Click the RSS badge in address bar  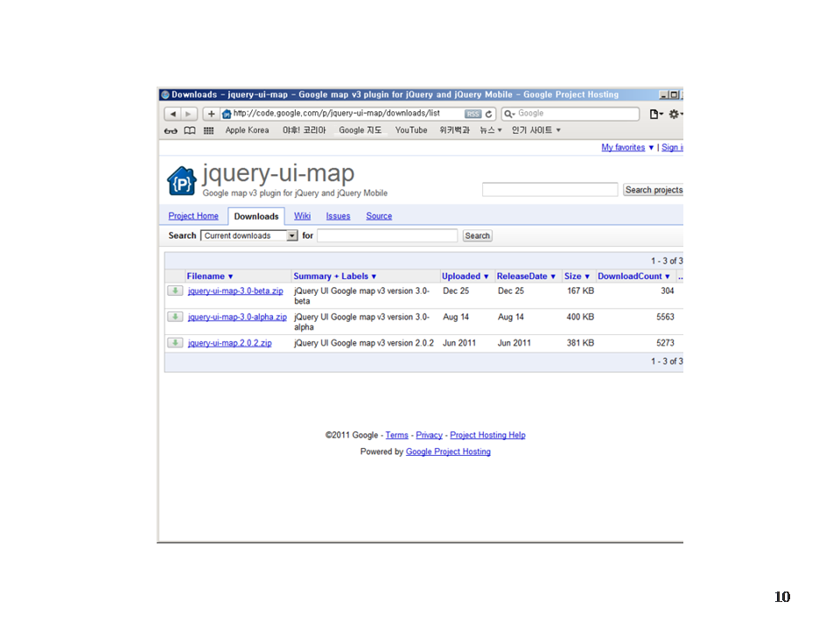click(473, 114)
